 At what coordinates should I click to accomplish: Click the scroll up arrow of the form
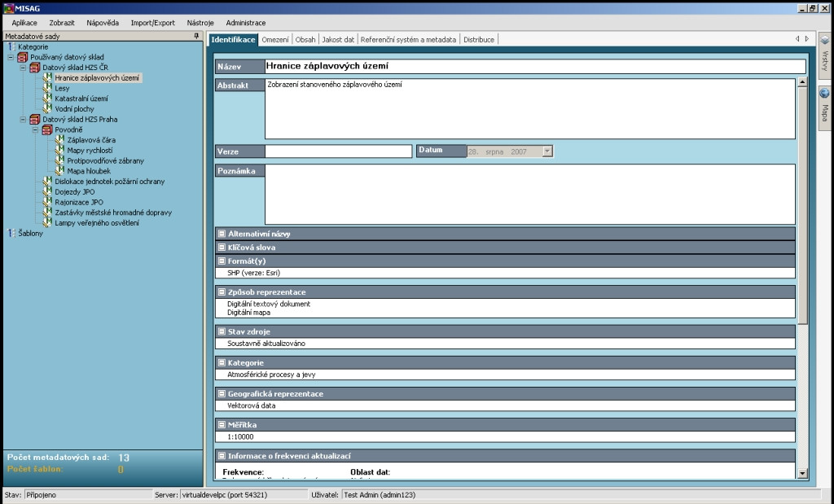pos(802,82)
